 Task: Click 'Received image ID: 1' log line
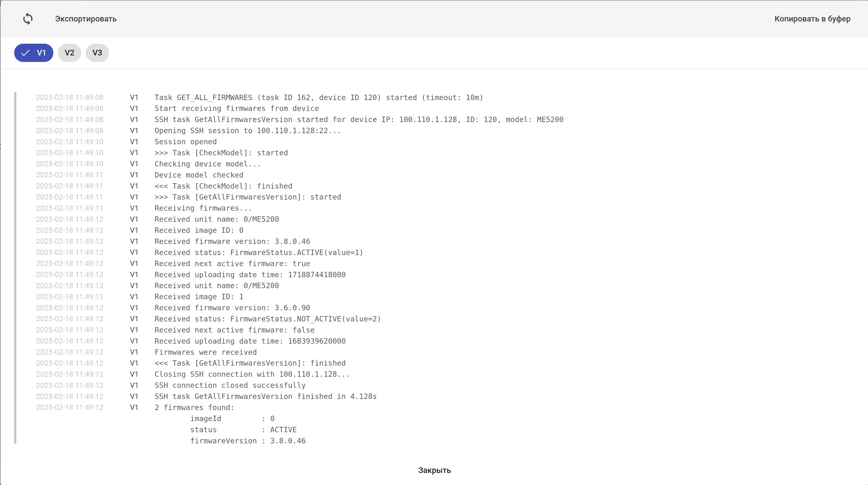click(198, 297)
